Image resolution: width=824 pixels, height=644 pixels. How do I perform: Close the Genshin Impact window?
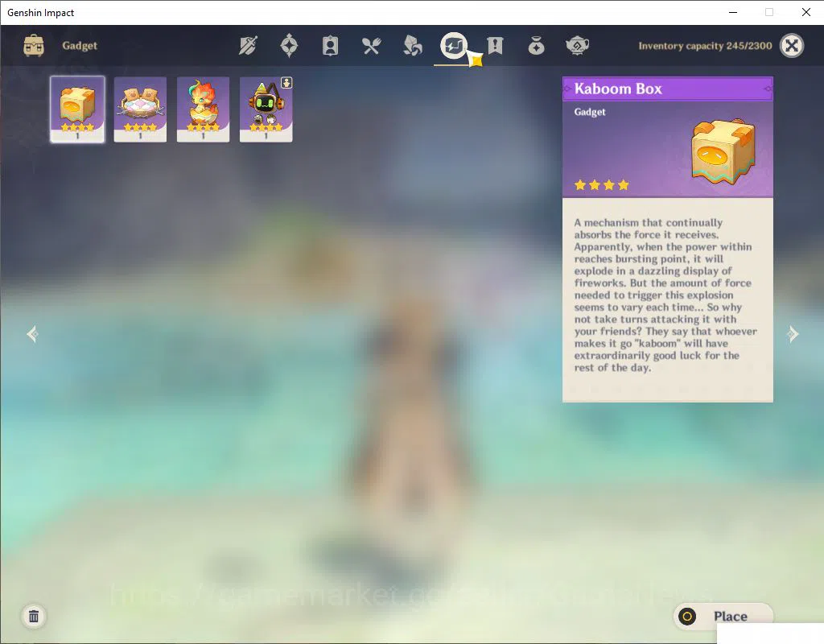pos(806,12)
